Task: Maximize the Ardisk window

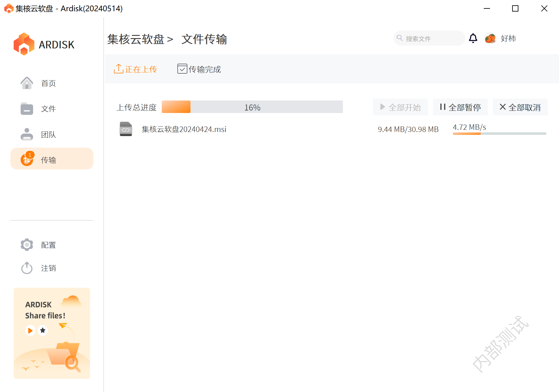Action: point(515,8)
